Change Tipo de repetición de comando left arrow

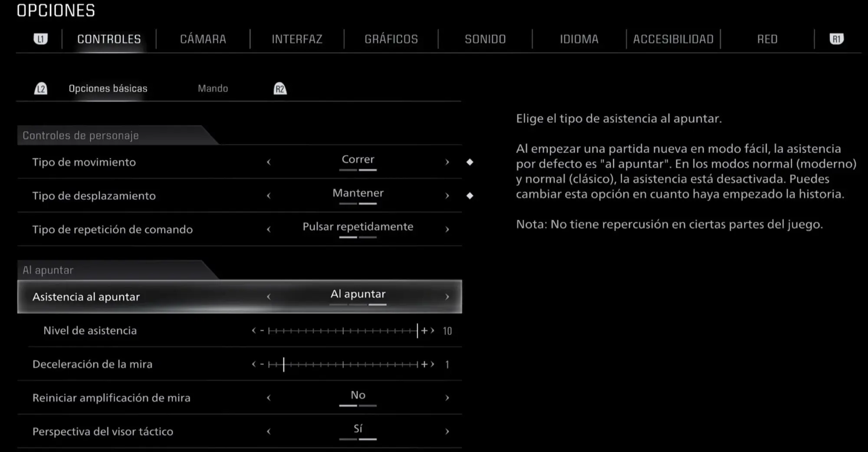269,229
